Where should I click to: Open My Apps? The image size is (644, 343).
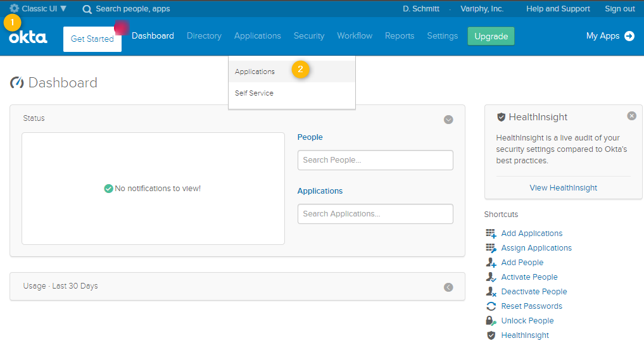coord(603,36)
